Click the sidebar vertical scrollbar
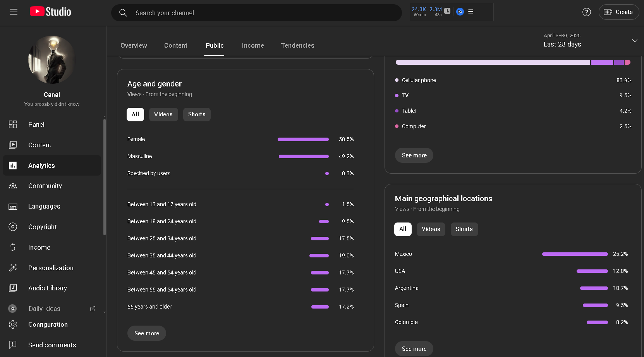644x357 pixels. (x=105, y=177)
